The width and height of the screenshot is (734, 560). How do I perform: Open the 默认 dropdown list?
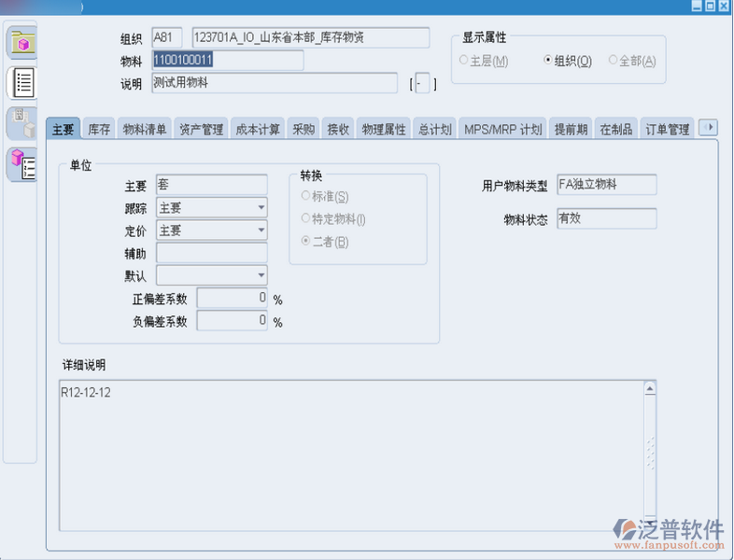261,275
